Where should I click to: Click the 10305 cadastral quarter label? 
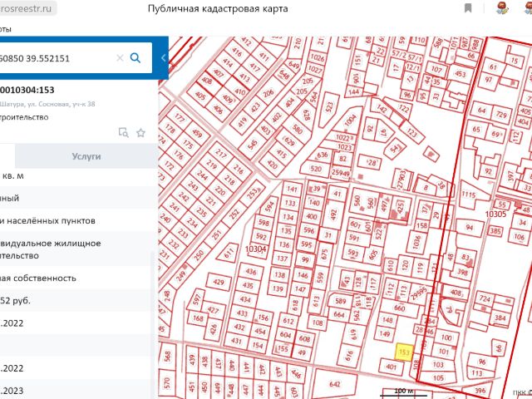[495, 214]
